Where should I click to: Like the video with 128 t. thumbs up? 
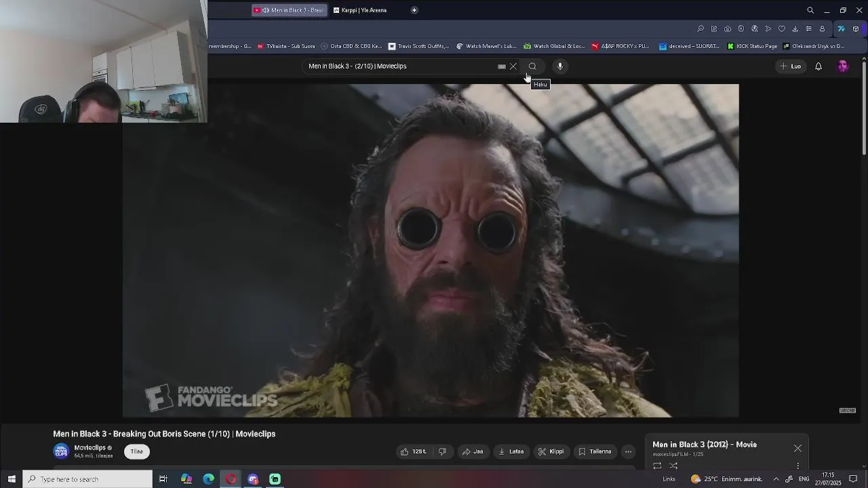[414, 451]
